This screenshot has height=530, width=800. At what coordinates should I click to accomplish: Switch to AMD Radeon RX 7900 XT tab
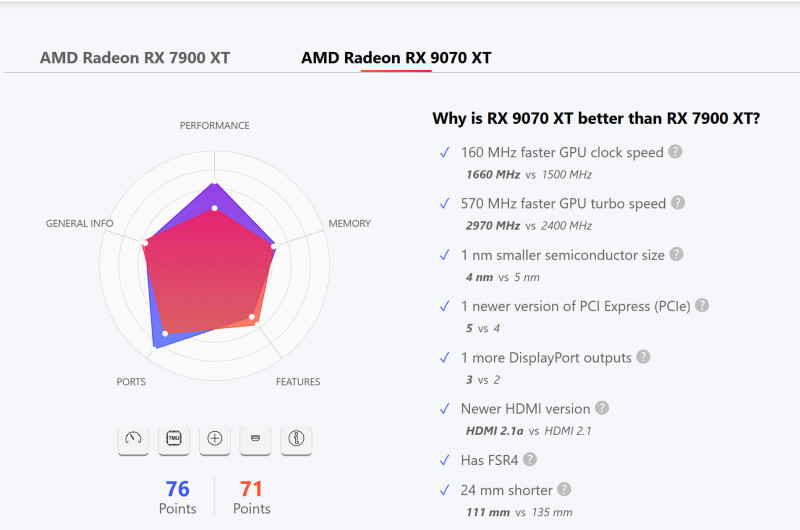coord(135,58)
